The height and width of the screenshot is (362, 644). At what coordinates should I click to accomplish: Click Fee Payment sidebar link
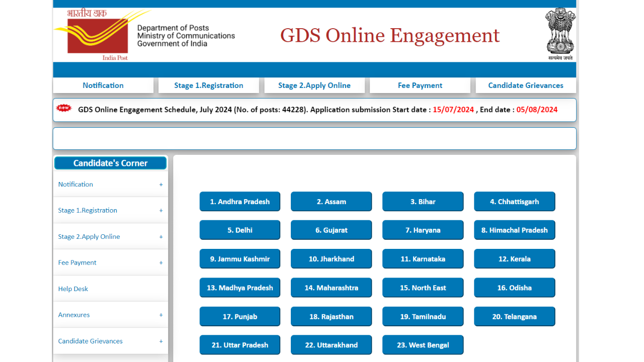(77, 263)
